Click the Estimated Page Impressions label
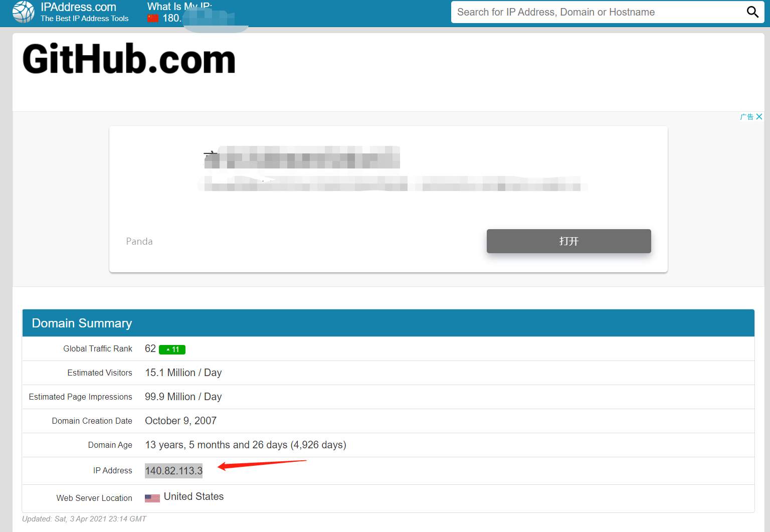 [81, 397]
